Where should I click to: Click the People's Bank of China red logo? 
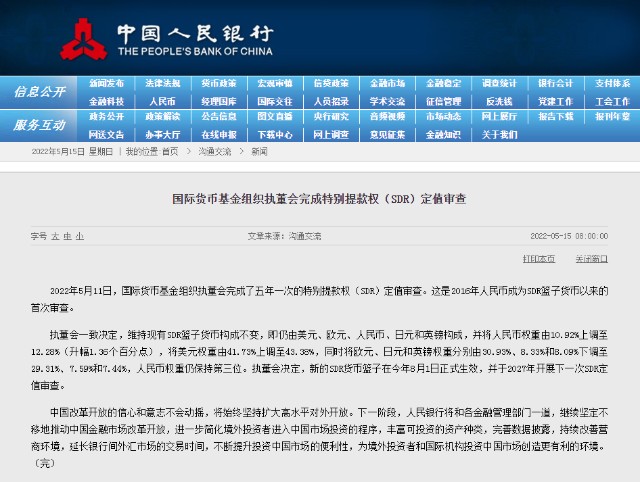pyautogui.click(x=84, y=40)
